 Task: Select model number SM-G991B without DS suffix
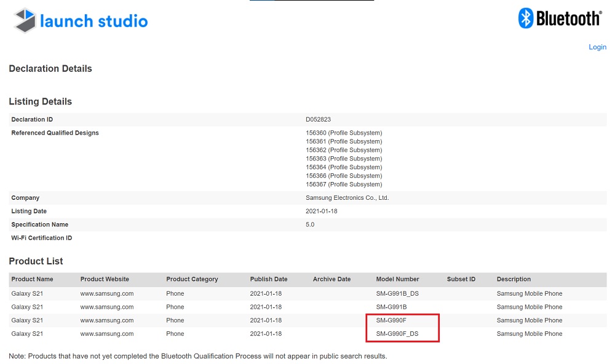391,307
